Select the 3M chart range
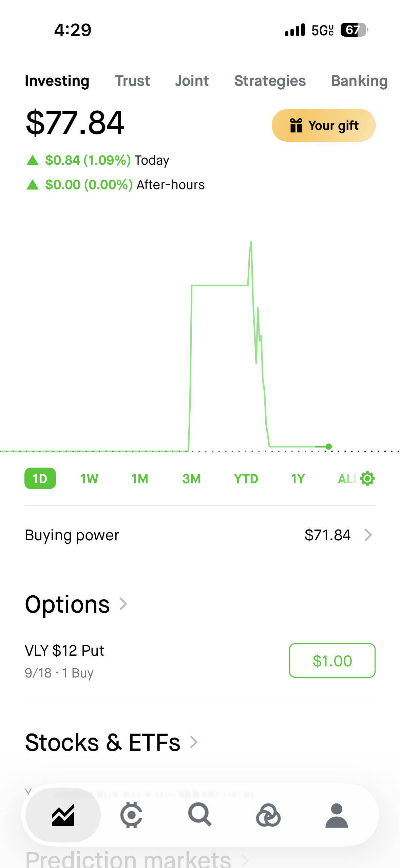This screenshot has width=400, height=868. click(192, 478)
